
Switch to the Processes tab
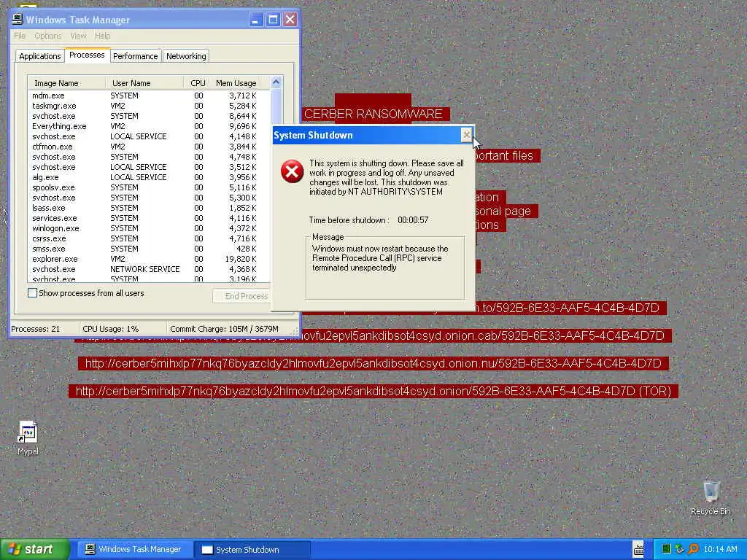pyautogui.click(x=88, y=55)
